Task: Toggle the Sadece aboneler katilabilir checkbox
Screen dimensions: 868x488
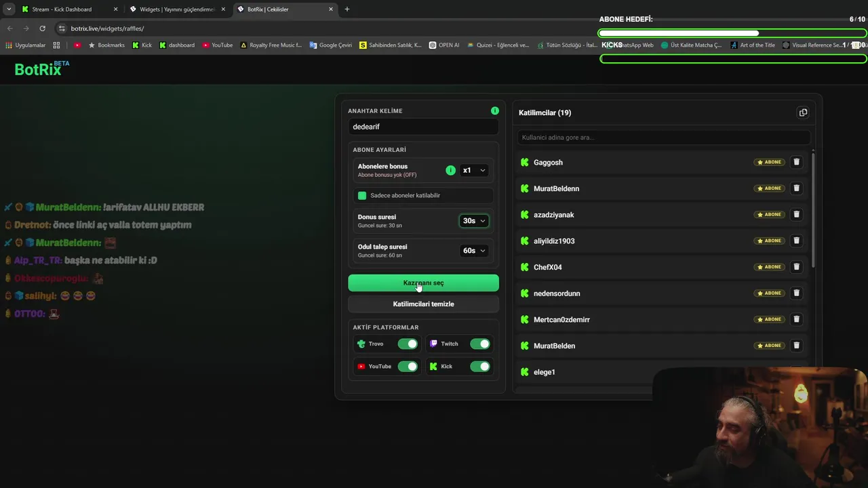Action: click(x=362, y=195)
